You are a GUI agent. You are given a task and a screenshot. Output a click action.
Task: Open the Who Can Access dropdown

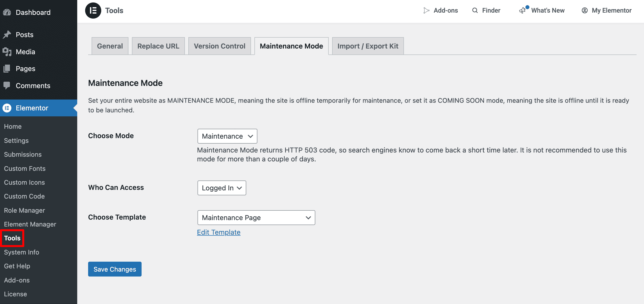(x=222, y=188)
